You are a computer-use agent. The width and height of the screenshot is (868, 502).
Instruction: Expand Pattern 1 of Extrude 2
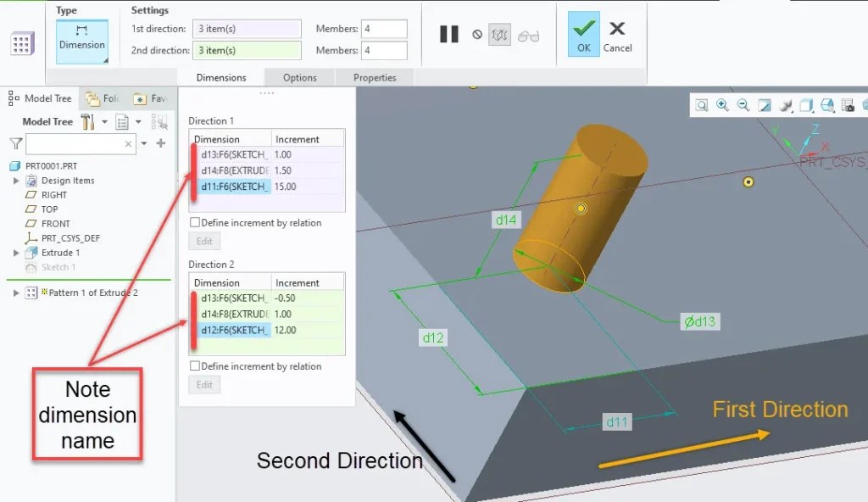coord(15,293)
